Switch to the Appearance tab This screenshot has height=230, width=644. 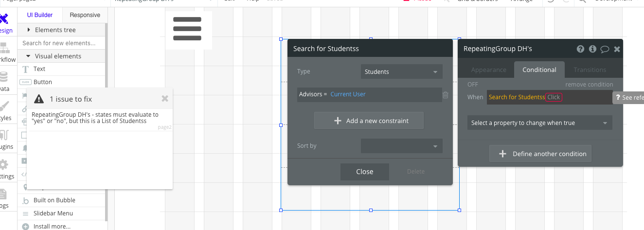[x=488, y=70]
